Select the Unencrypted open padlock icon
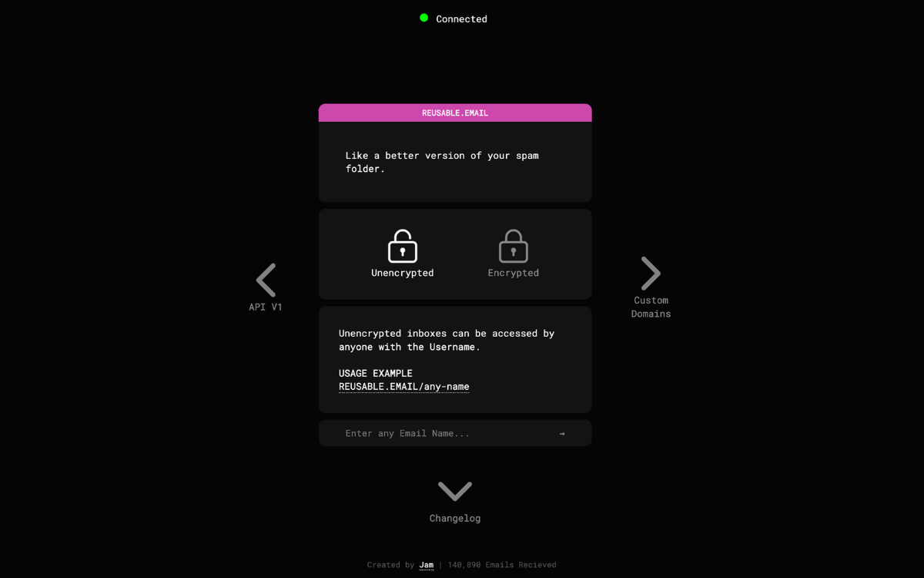This screenshot has width=924, height=578. coord(403,246)
